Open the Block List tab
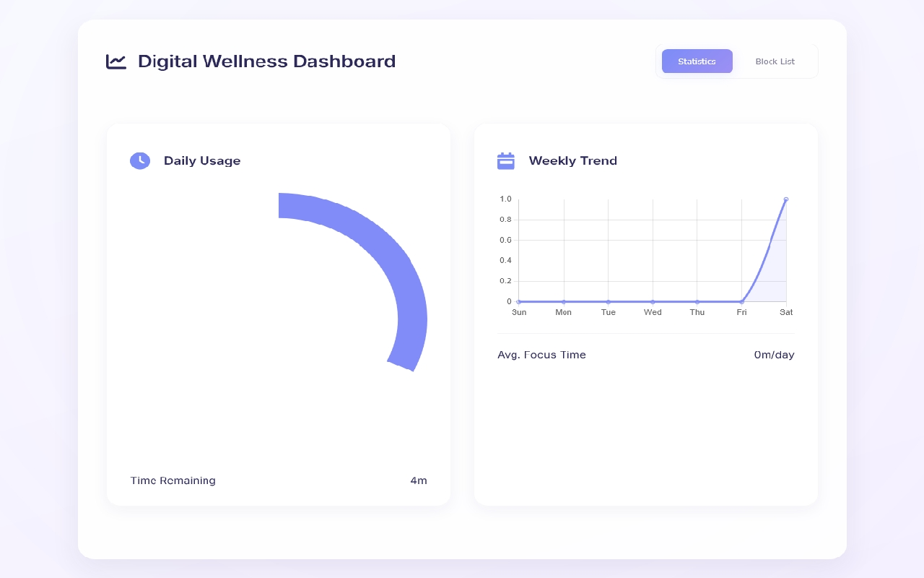Image resolution: width=924 pixels, height=578 pixels. click(775, 61)
